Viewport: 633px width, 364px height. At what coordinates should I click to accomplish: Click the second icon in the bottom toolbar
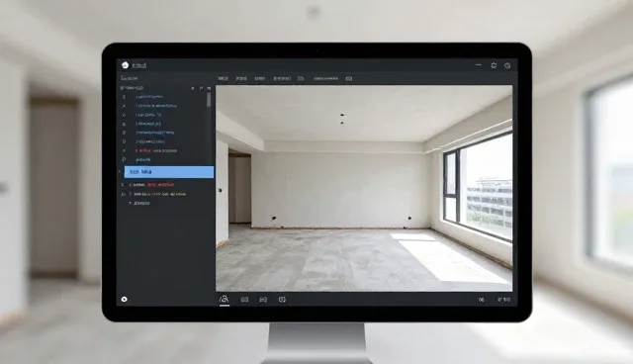coord(244,300)
